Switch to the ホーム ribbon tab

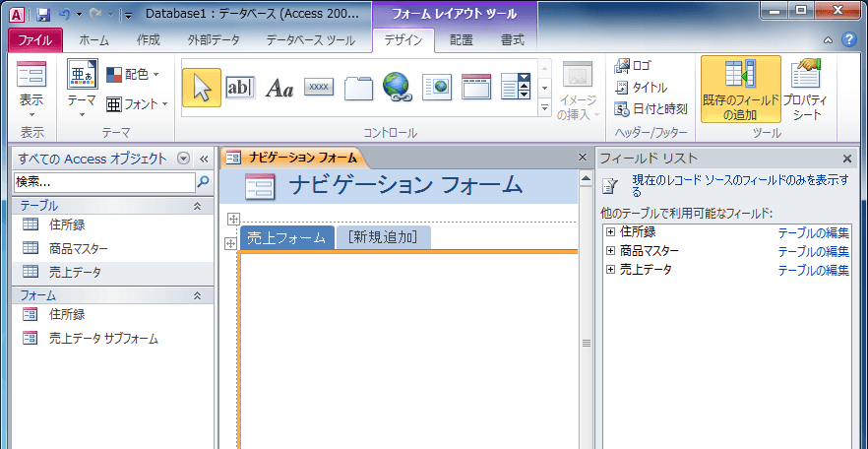pos(94,39)
